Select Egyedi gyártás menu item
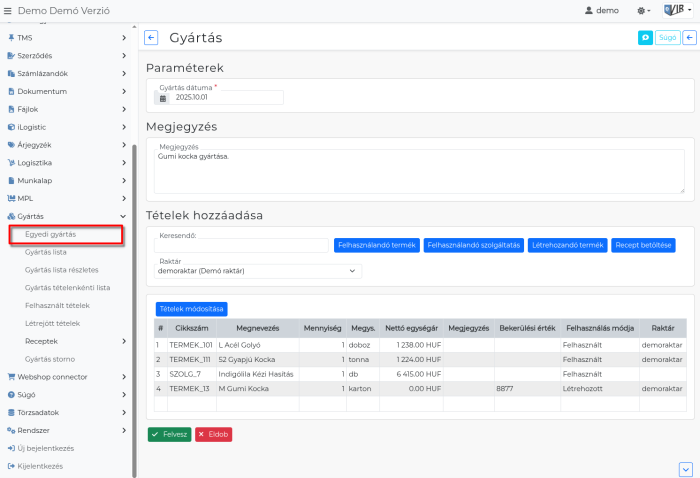 click(x=51, y=234)
